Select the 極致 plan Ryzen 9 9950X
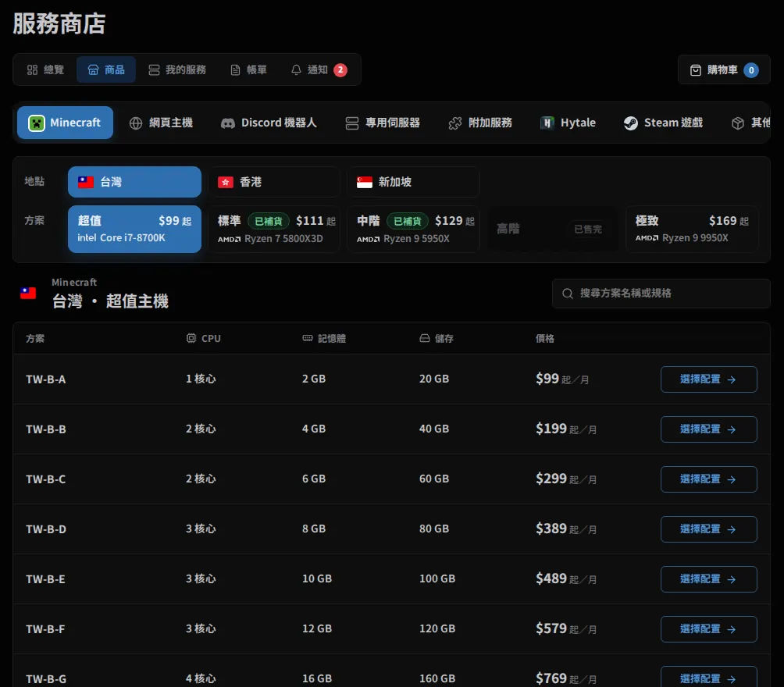 [692, 229]
